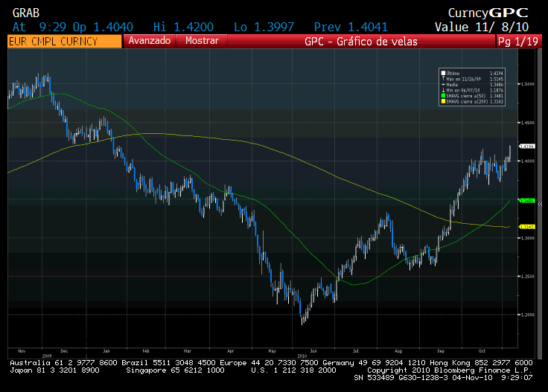Click the 'Europe 44 20 7330 7500' contact number
The height and width of the screenshot is (392, 548).
[269, 363]
